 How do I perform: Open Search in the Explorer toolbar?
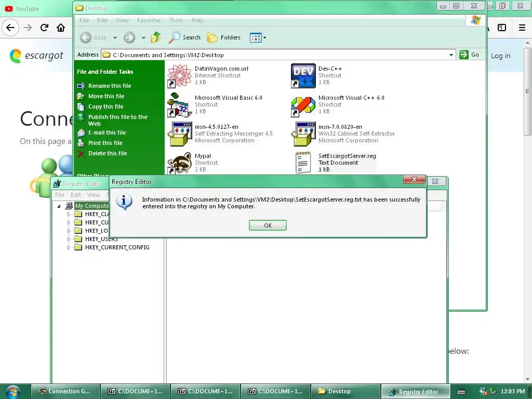point(184,37)
